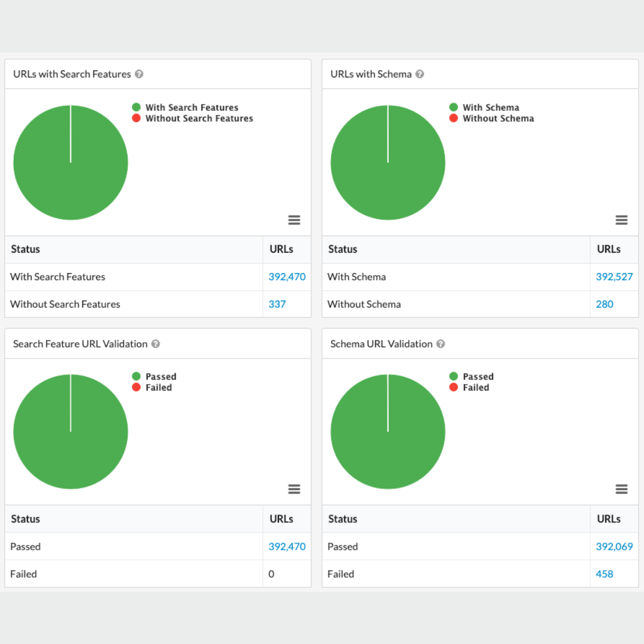This screenshot has height=644, width=644.
Task: Toggle 'With Search Features' legend item
Action: coord(191,107)
